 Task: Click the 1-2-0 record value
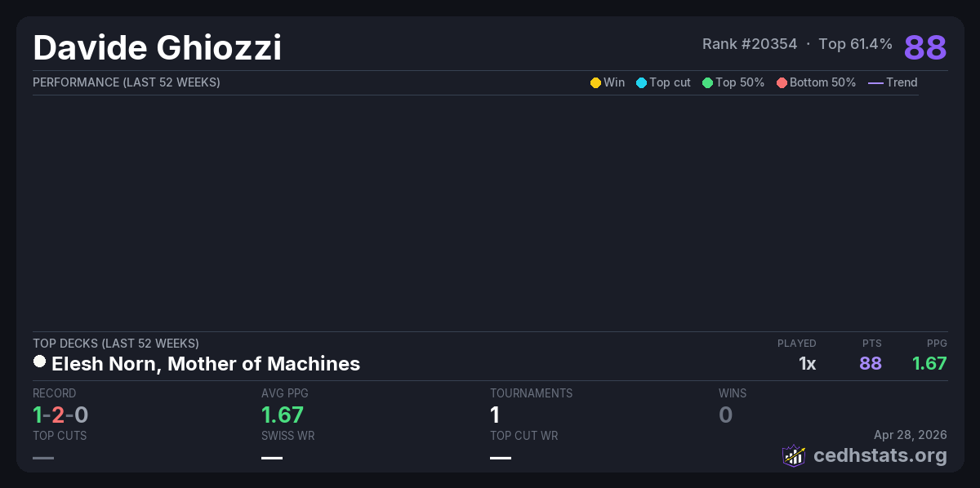[60, 415]
